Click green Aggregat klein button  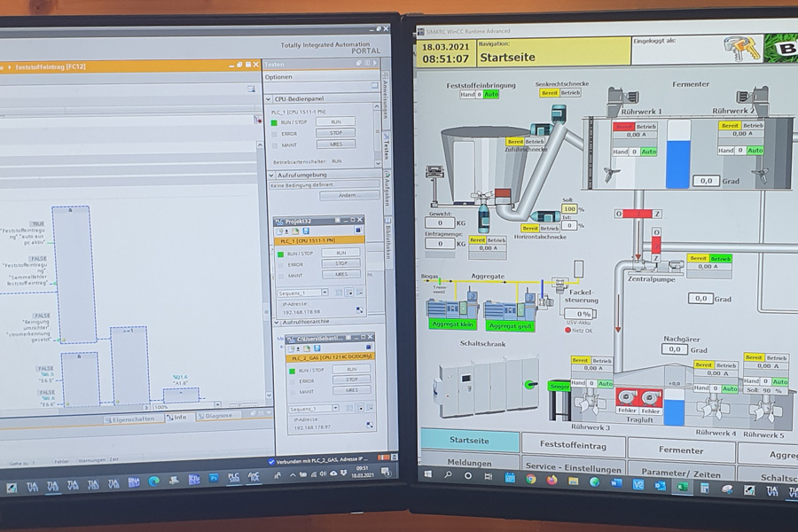(x=452, y=325)
